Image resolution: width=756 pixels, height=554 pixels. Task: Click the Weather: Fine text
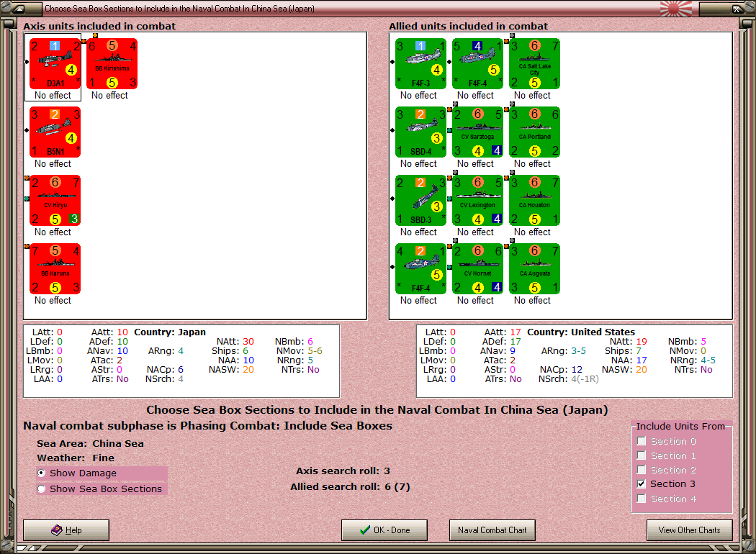[x=76, y=458]
